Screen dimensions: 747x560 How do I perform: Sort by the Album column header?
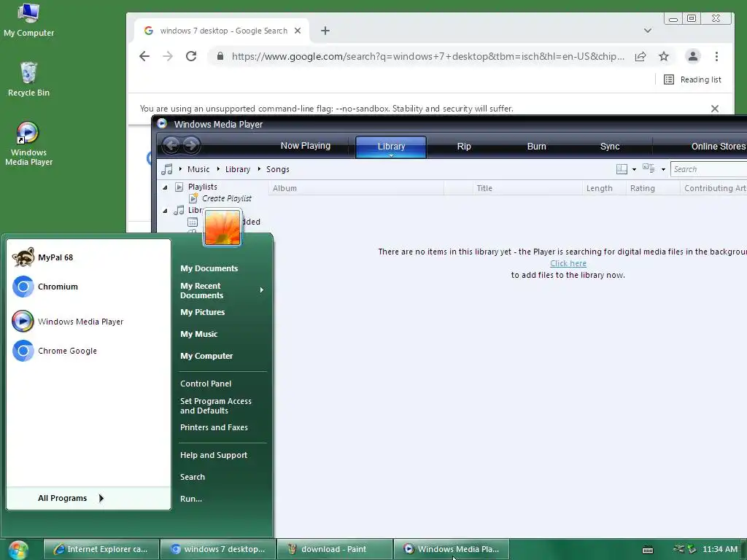pyautogui.click(x=356, y=188)
